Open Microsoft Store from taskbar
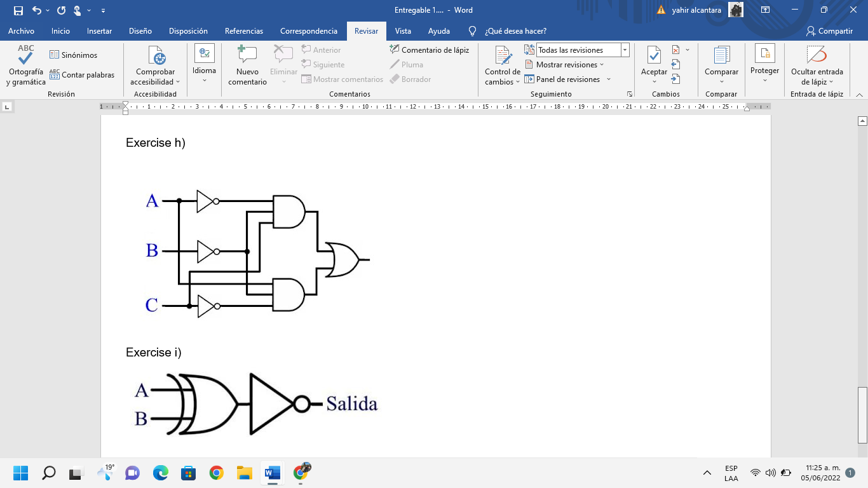The image size is (868, 488). click(189, 473)
